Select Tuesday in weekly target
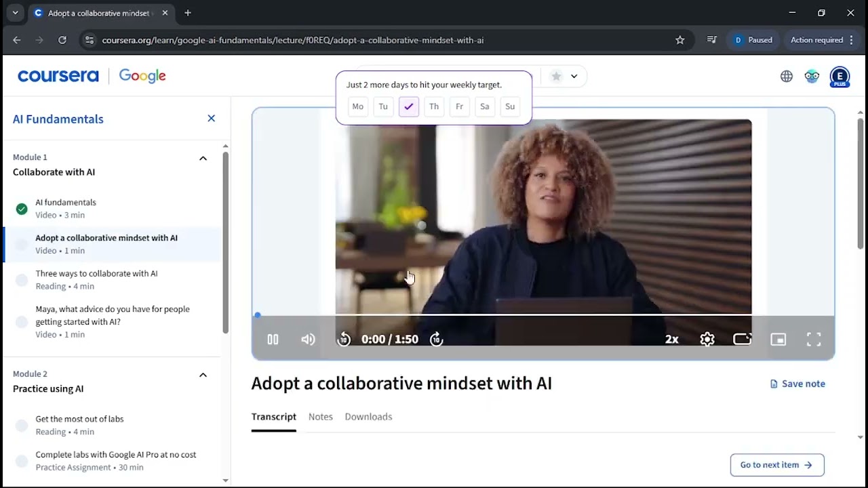This screenshot has height=488, width=868. click(x=383, y=106)
